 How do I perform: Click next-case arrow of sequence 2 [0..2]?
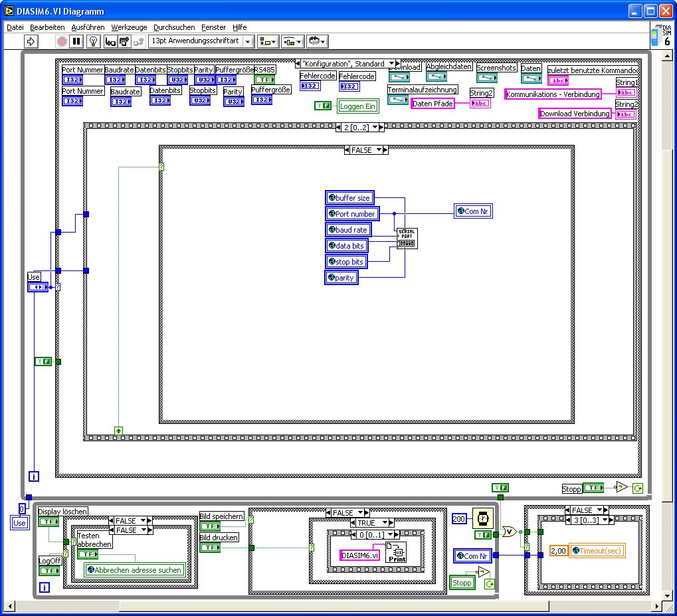381,127
